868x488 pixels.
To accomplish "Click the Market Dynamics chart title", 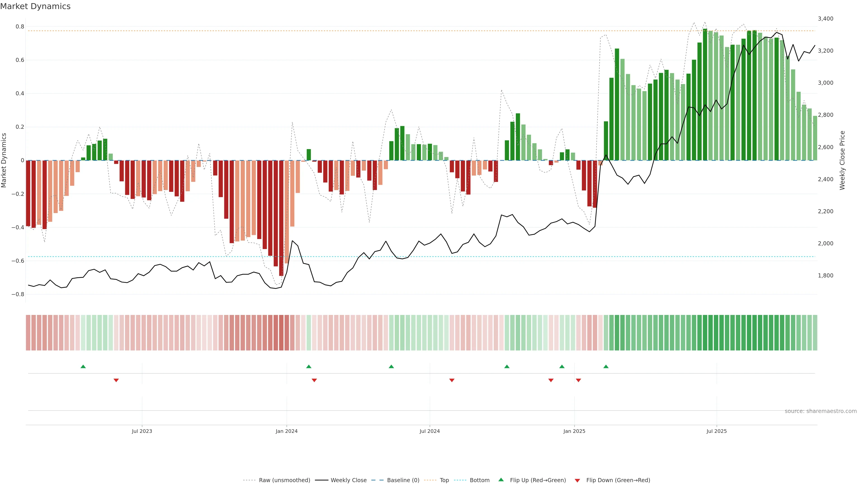I will (x=35, y=6).
